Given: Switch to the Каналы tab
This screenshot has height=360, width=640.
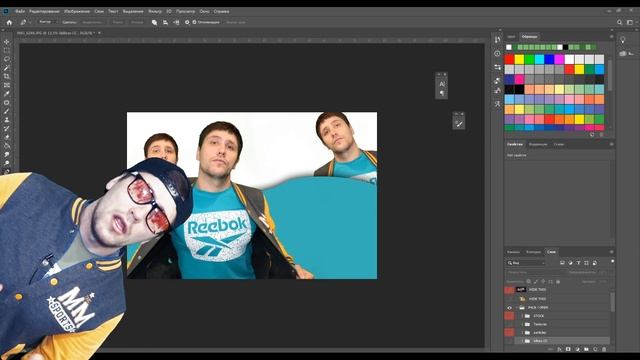Looking at the screenshot, I should 513,252.
